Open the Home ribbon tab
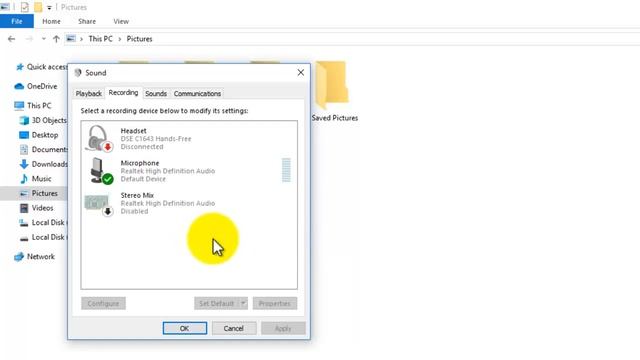 coord(51,21)
